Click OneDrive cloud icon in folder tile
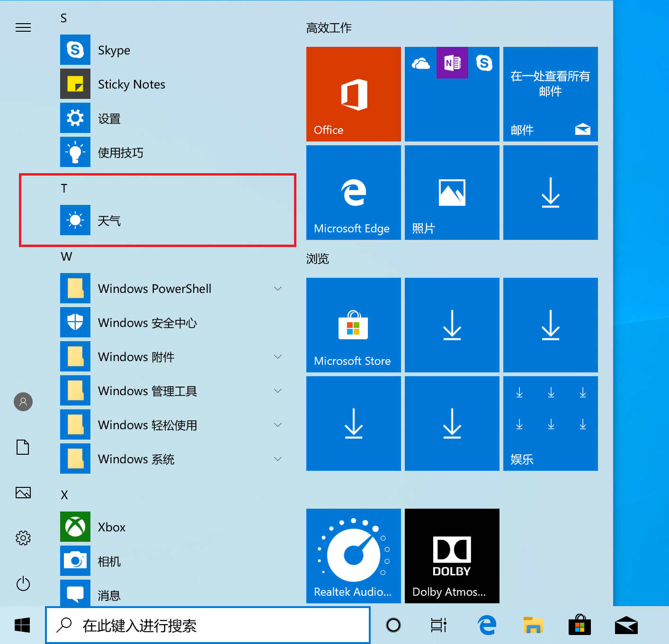Screen dimensions: 669x644 click(420, 62)
